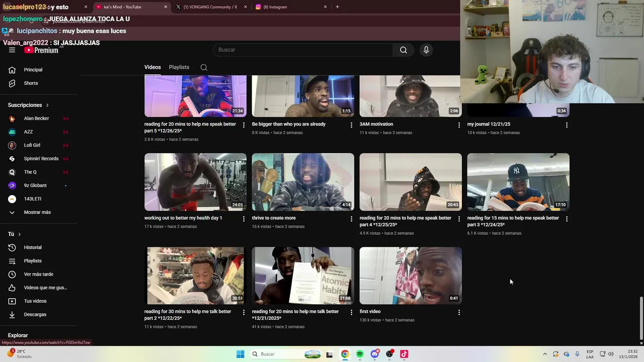Open a new browser tab
The image size is (644, 362).
(x=337, y=7)
